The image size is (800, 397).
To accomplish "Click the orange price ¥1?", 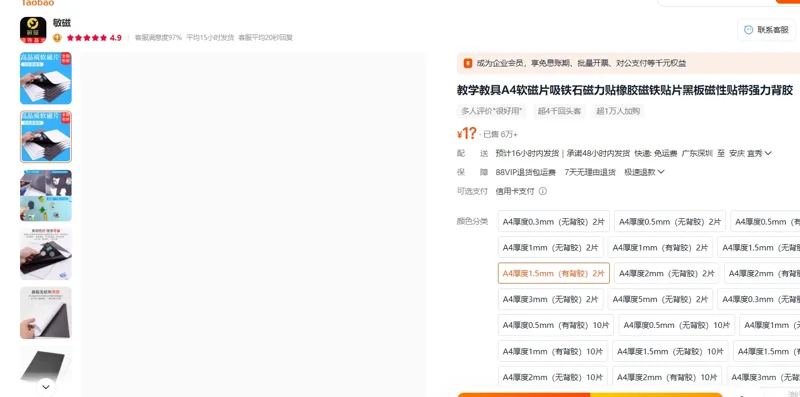I will (466, 134).
